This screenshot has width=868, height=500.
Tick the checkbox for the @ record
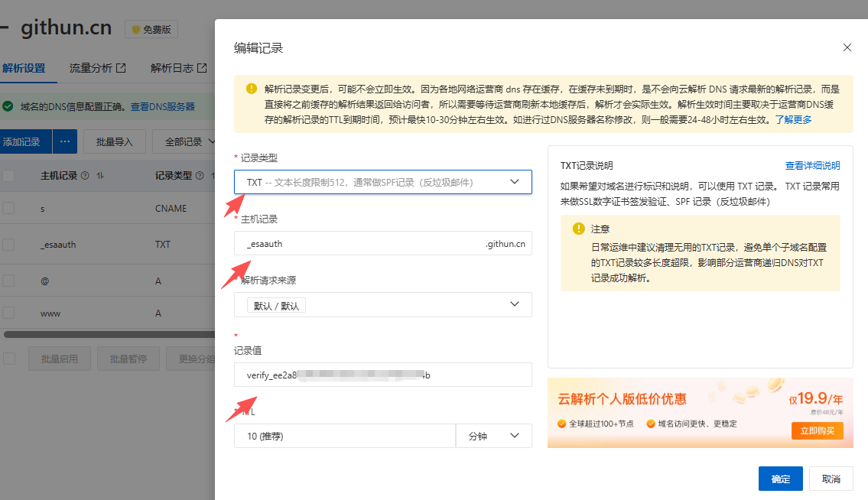point(8,281)
